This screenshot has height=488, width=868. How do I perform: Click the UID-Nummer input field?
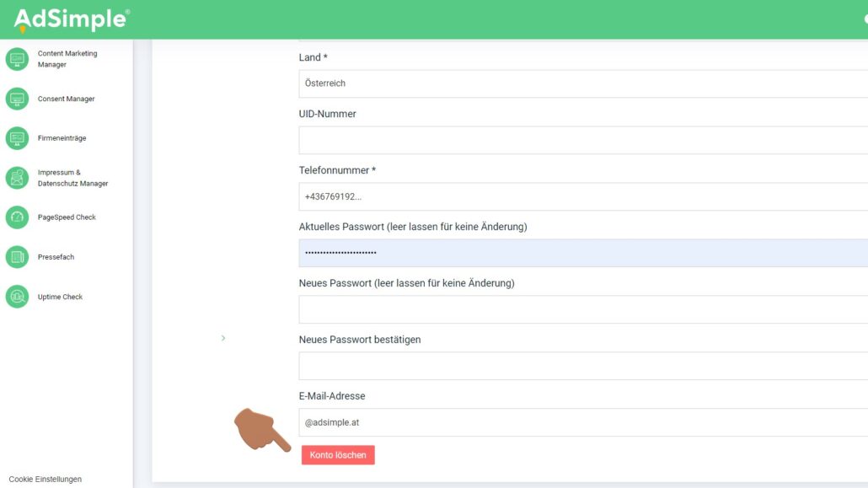(x=581, y=140)
